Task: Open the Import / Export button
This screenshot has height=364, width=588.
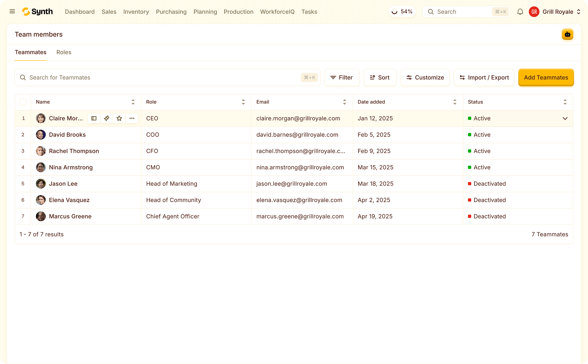Action: 484,78
